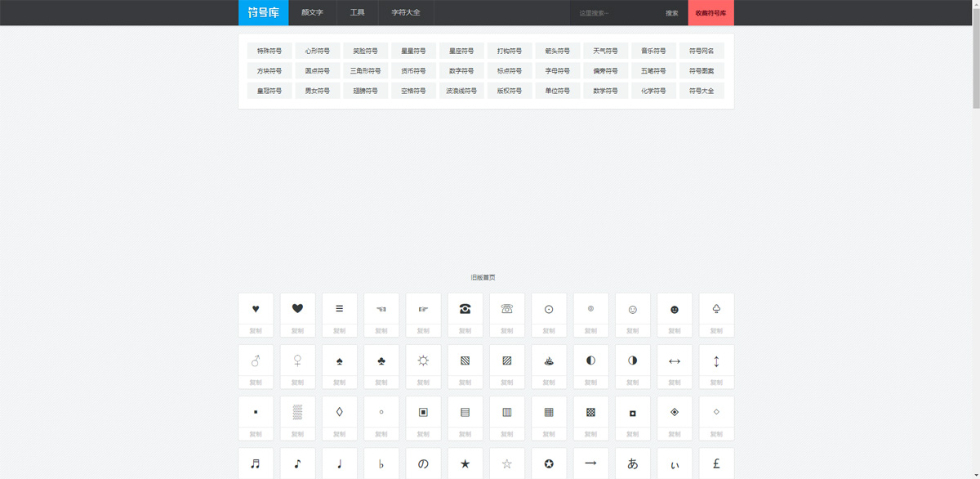
Task: Visit the 旧版首页 link
Action: point(483,278)
